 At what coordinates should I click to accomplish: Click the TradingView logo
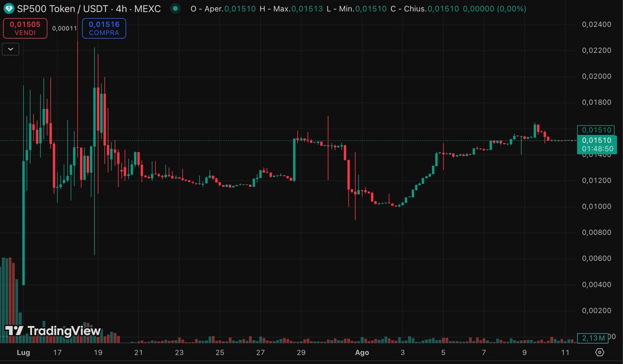pyautogui.click(x=53, y=331)
